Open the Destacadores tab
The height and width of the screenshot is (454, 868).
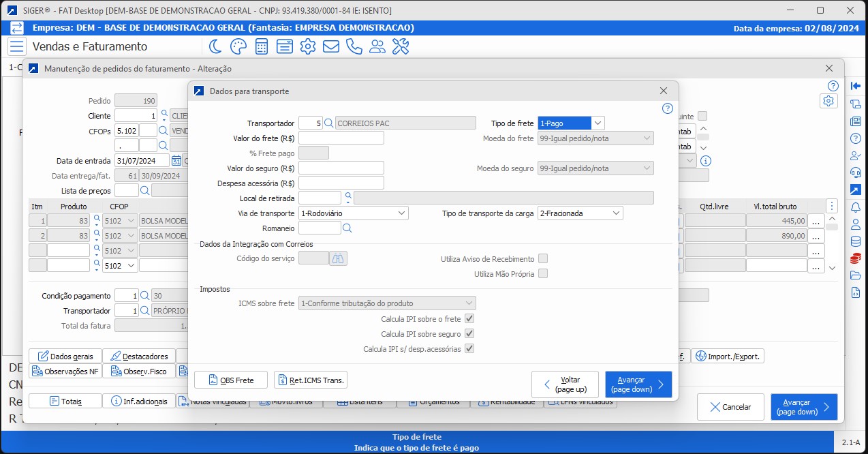coord(140,355)
